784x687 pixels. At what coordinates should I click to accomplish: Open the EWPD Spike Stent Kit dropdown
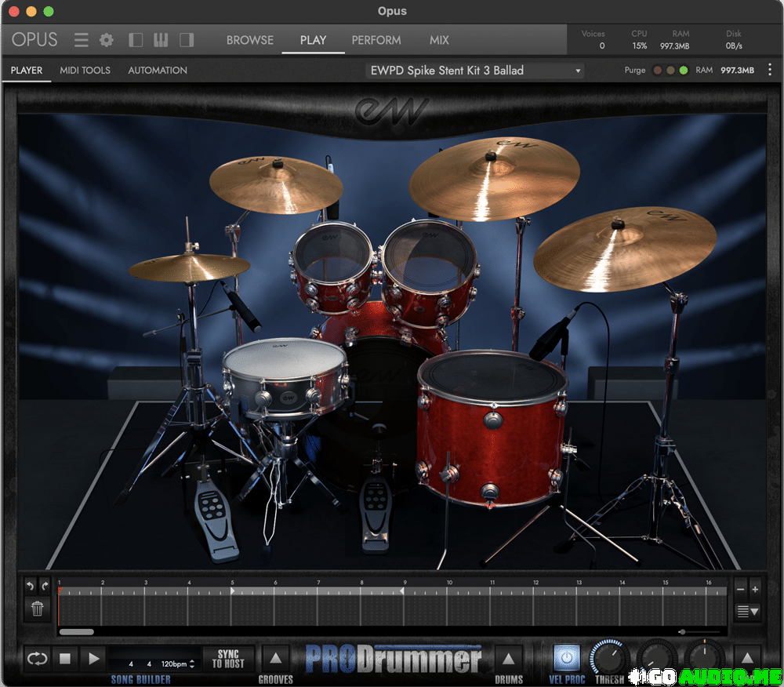click(x=476, y=71)
